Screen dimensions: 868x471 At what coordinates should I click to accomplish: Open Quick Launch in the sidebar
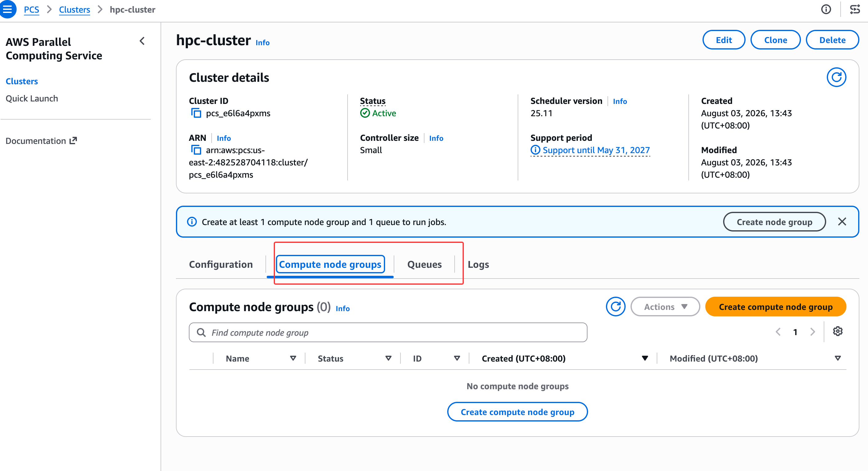pyautogui.click(x=32, y=98)
